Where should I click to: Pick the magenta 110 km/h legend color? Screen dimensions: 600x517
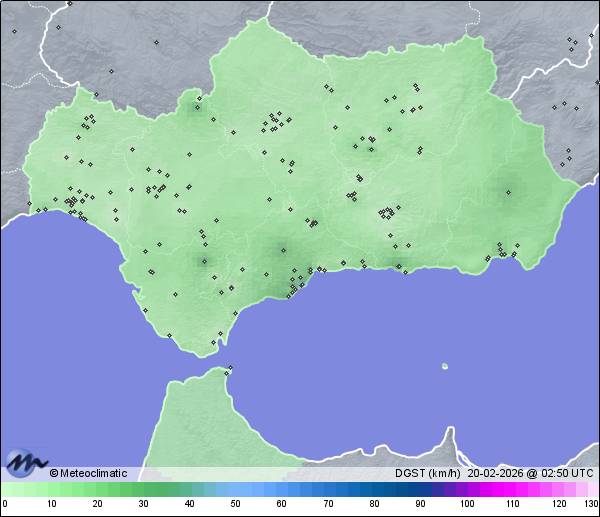[x=513, y=489]
